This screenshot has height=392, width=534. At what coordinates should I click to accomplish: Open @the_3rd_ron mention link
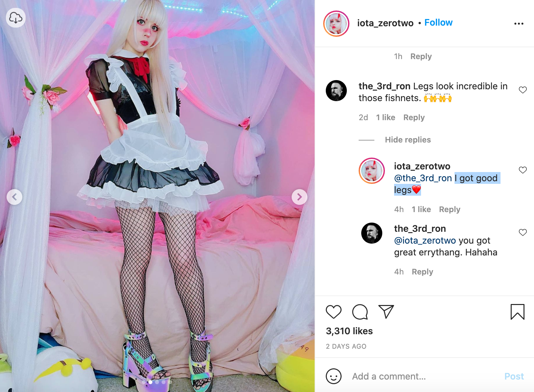pos(423,178)
